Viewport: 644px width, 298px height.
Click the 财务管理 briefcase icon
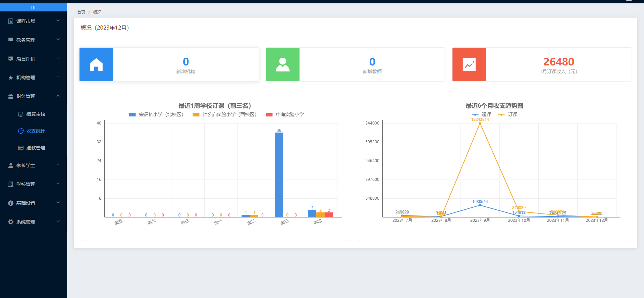point(11,96)
